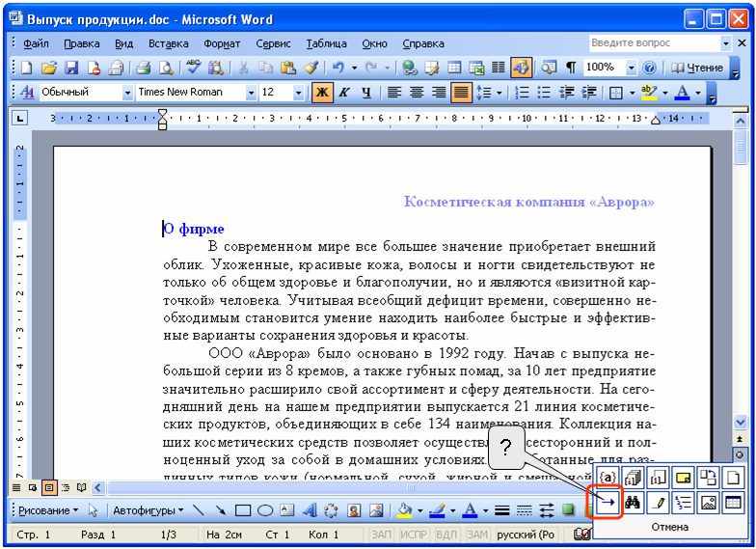Paste from the clipboard icon
The image size is (756, 549).
pos(287,68)
